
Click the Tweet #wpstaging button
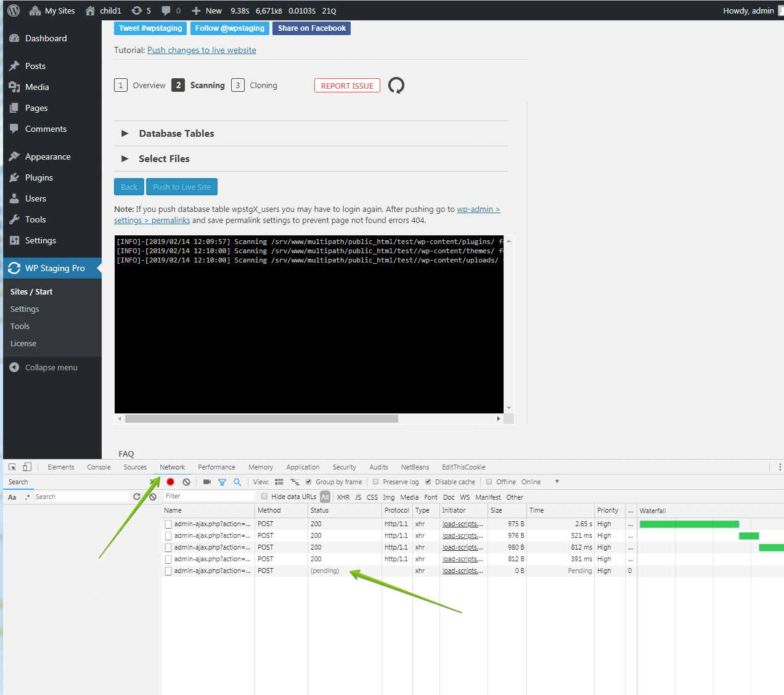click(x=150, y=28)
